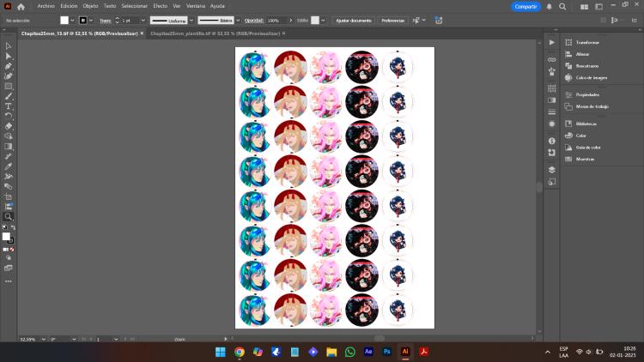644x362 pixels.
Task: Open the Uniforme variable width profile dropdown
Action: click(191, 21)
